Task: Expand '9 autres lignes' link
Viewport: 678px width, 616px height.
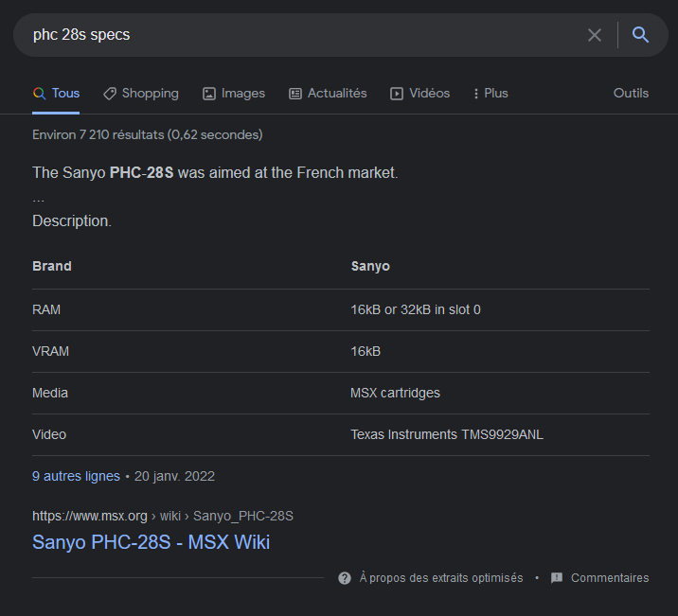Action: click(x=76, y=476)
